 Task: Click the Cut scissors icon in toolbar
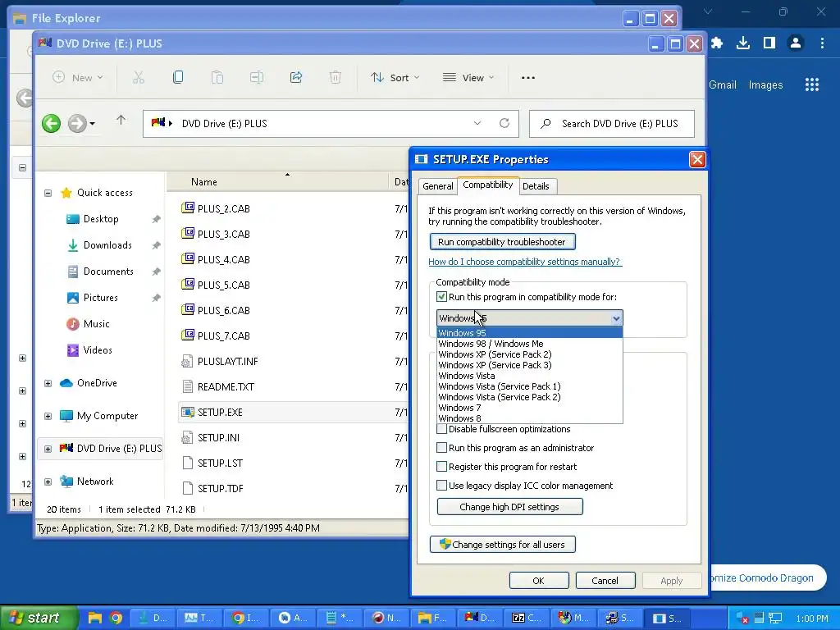pos(138,78)
